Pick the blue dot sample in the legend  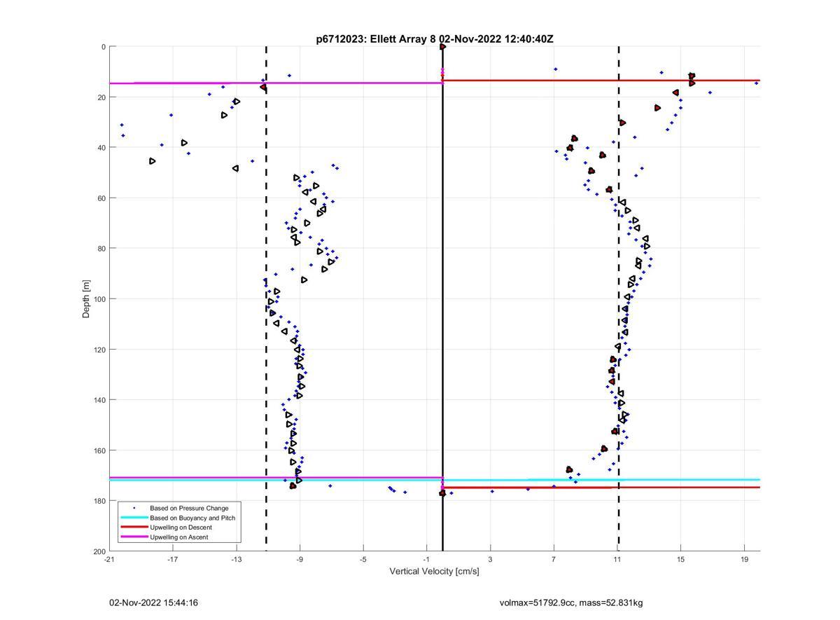pos(134,508)
